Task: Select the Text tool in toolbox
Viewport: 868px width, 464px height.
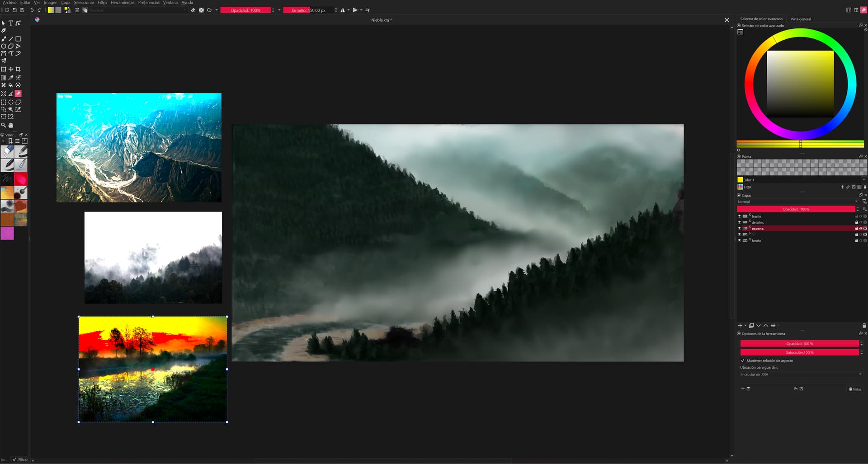Action: [11, 23]
